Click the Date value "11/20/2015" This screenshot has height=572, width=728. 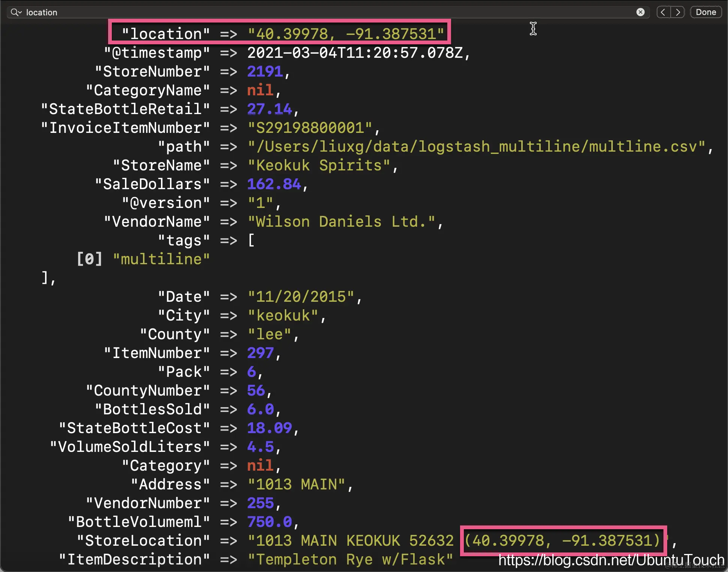click(x=301, y=297)
